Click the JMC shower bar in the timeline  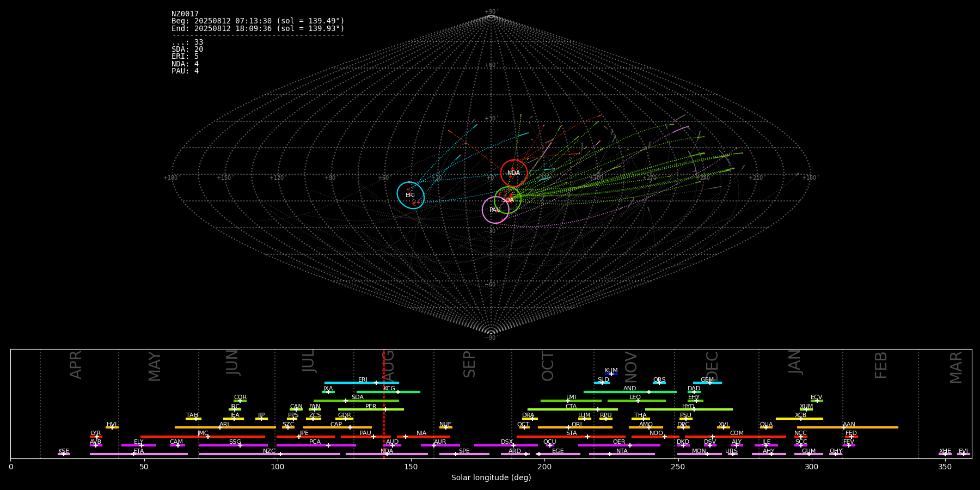click(x=203, y=436)
